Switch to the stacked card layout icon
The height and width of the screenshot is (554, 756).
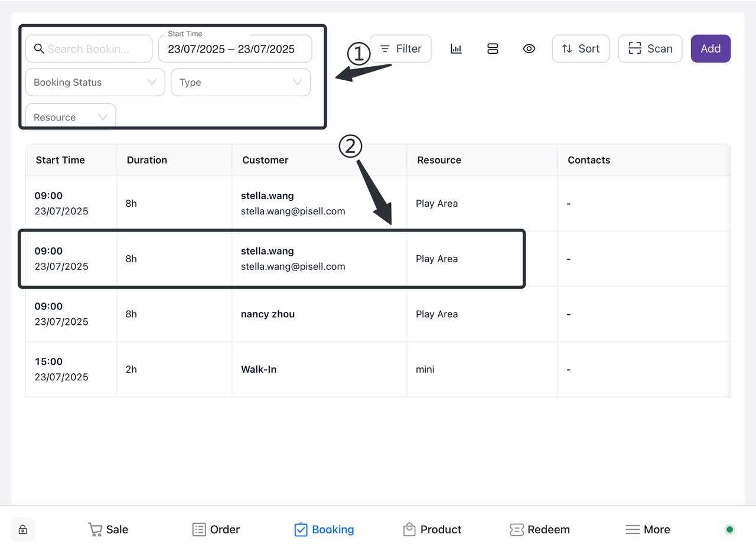493,49
